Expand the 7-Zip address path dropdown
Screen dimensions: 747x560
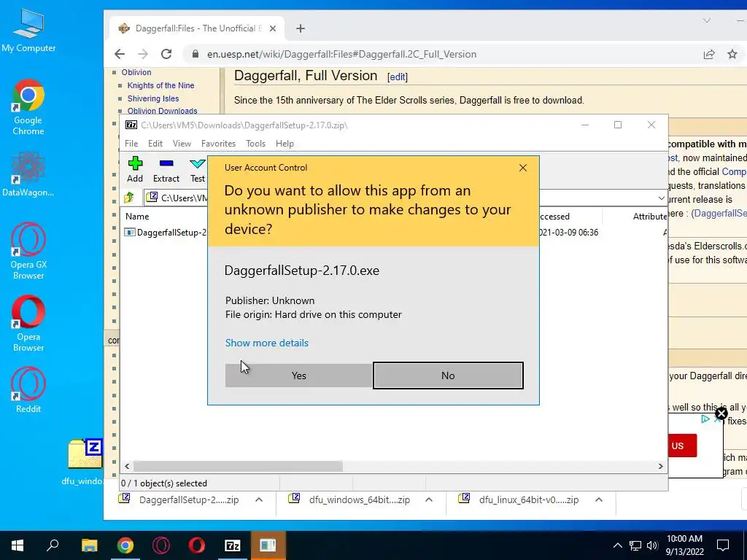coord(661,198)
